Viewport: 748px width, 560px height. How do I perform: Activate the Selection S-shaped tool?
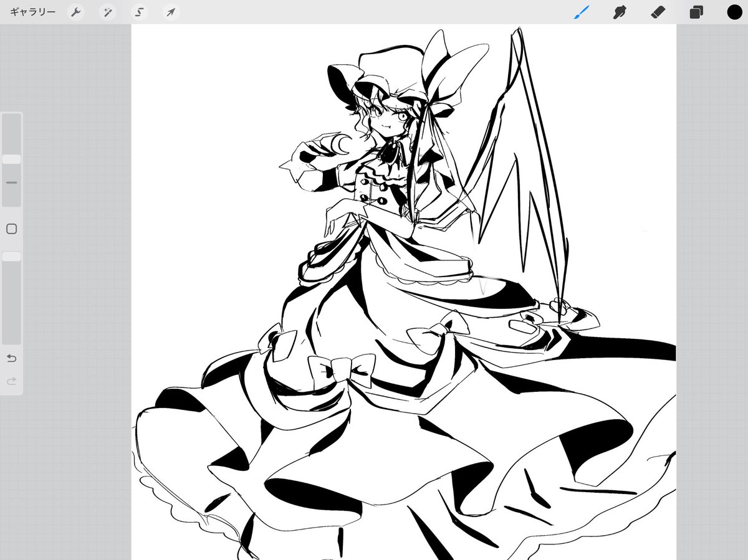click(139, 12)
